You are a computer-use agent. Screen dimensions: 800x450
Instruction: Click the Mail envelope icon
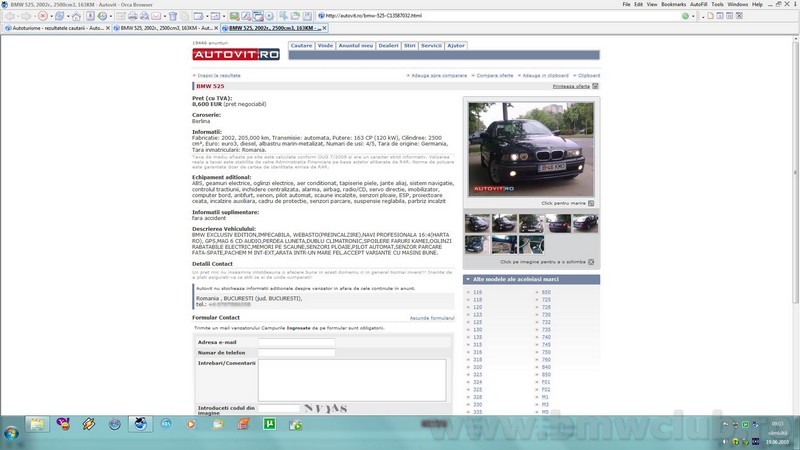[156, 16]
